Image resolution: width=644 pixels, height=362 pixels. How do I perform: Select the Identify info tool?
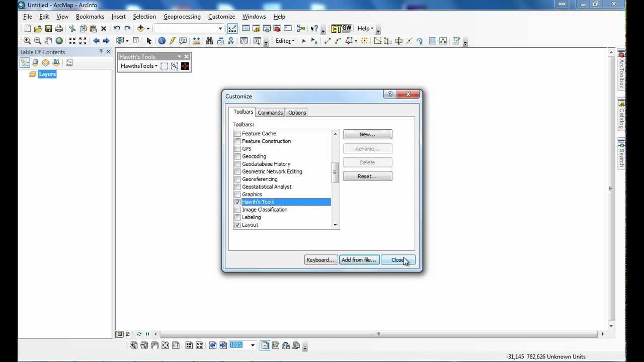(162, 41)
